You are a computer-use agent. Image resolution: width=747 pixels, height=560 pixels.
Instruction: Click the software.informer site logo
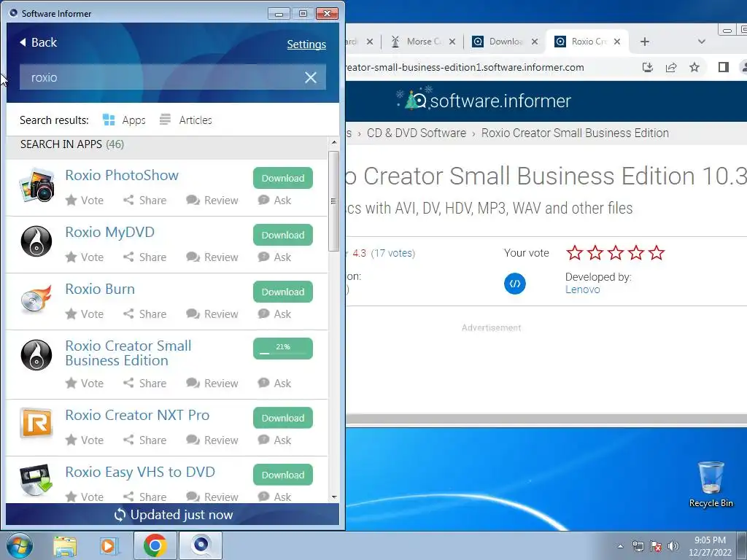coord(484,99)
